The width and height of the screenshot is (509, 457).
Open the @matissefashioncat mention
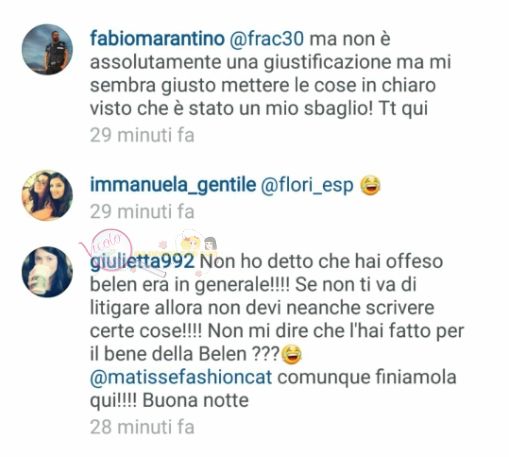pyautogui.click(x=181, y=377)
